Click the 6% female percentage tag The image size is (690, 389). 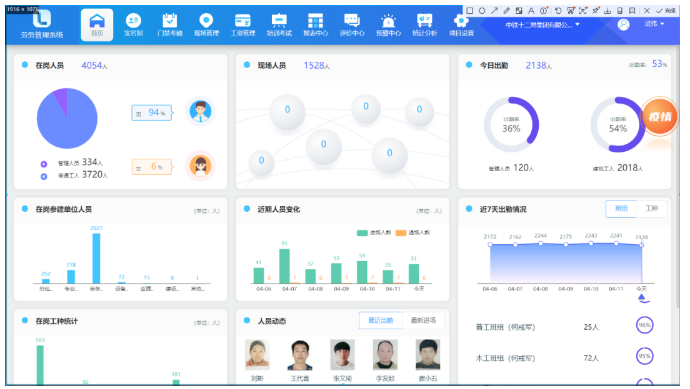tap(152, 167)
